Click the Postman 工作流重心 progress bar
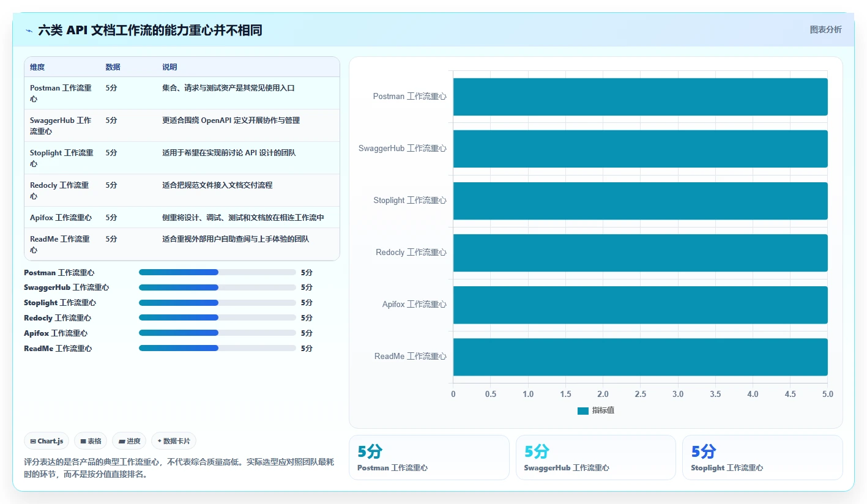This screenshot has width=867, height=504. pyautogui.click(x=217, y=272)
